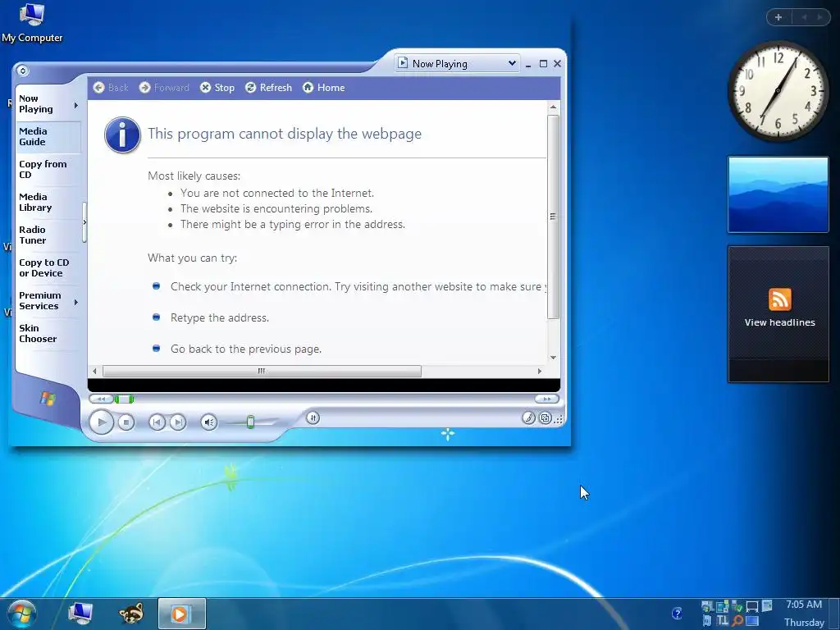
Task: Expand the Premium Services arrow
Action: tap(76, 302)
